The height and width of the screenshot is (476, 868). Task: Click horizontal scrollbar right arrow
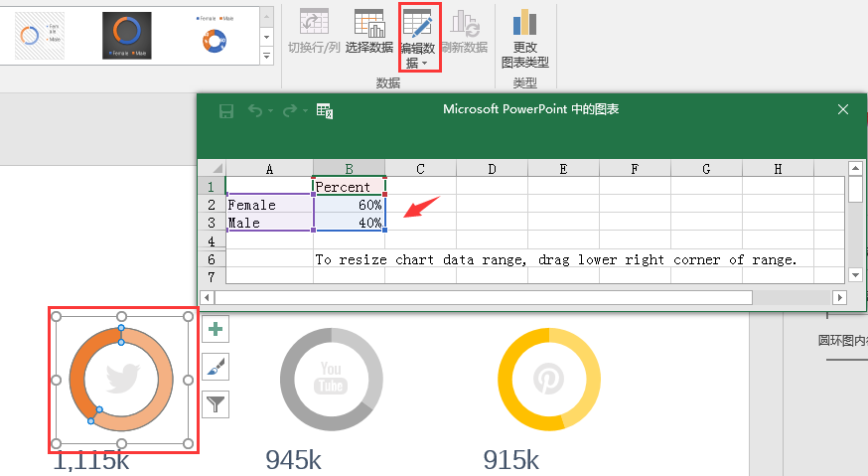pyautogui.click(x=840, y=297)
